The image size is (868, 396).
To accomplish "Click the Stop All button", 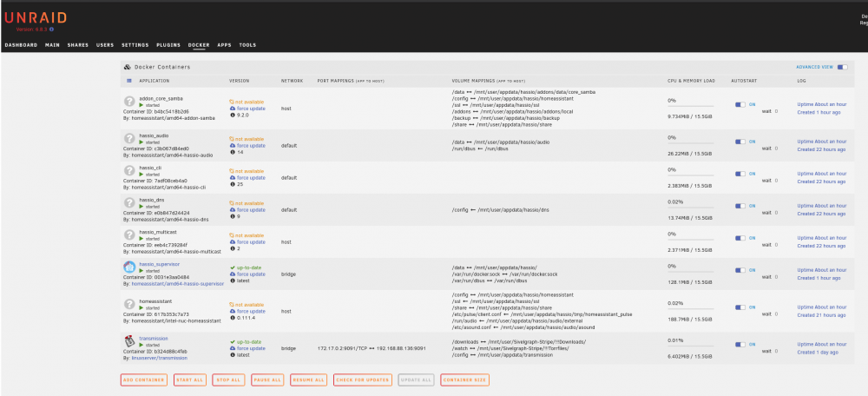I will click(228, 380).
